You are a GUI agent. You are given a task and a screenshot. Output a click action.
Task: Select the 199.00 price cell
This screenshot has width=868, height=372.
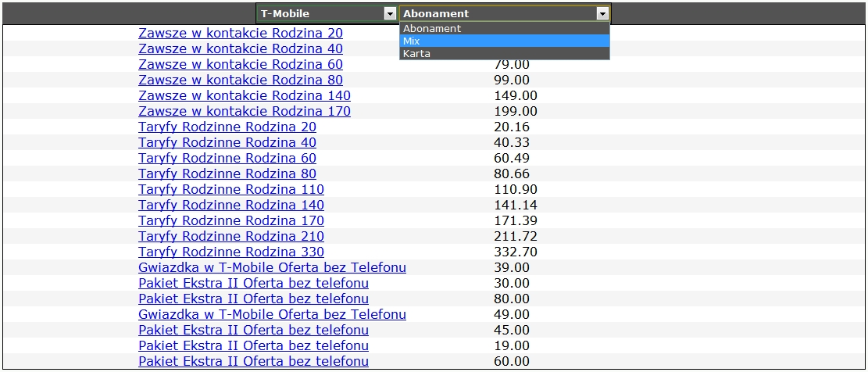[516, 111]
